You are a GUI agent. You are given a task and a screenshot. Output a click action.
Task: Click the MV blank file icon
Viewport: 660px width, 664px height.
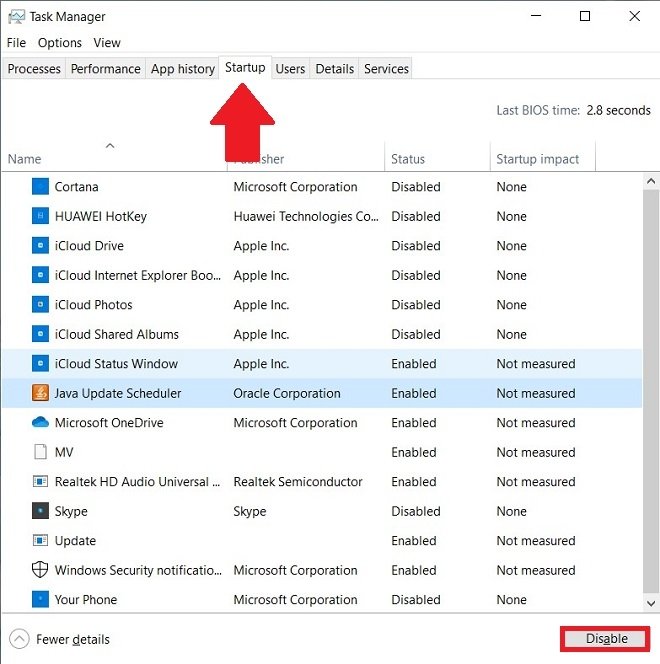pyautogui.click(x=40, y=452)
